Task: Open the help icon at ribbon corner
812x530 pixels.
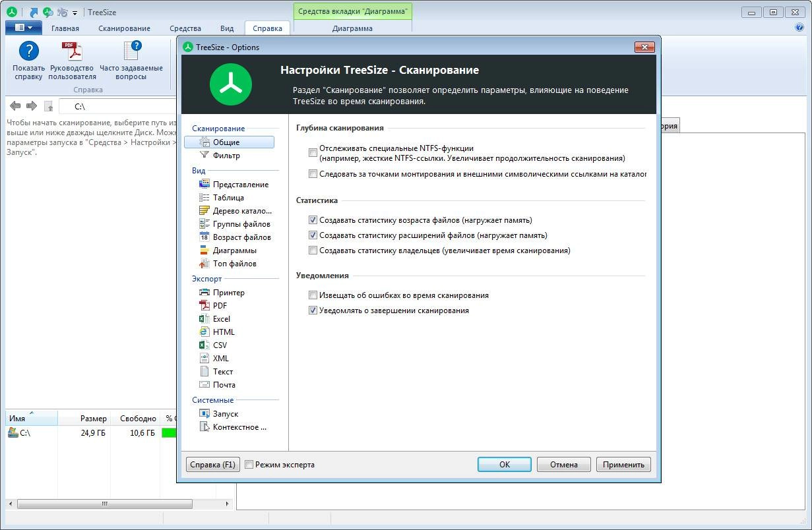Action: 800,28
